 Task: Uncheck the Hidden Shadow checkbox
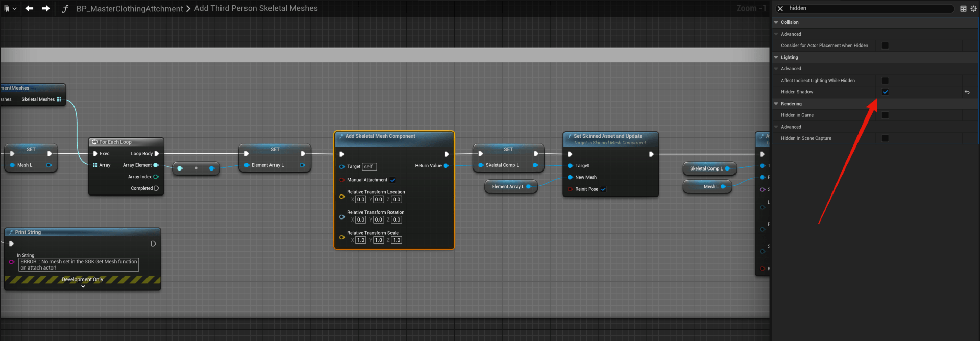885,92
